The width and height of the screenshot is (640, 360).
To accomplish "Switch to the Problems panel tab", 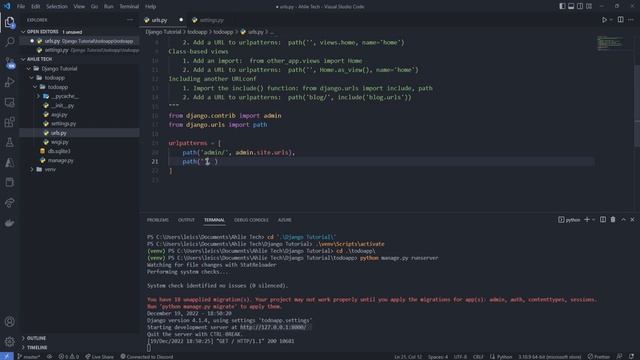I will pos(158,220).
